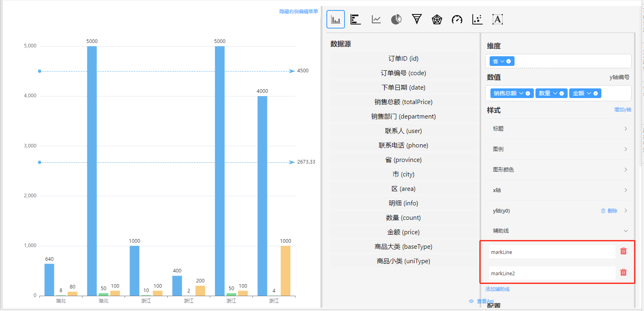The image size is (644, 311).
Task: Remove the 省 dimension tag
Action: (509, 61)
